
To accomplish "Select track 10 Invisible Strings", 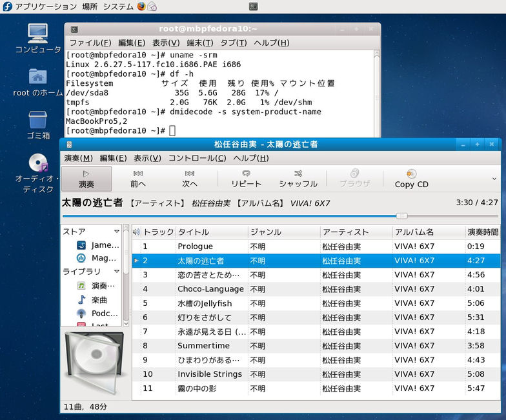I will coord(316,374).
